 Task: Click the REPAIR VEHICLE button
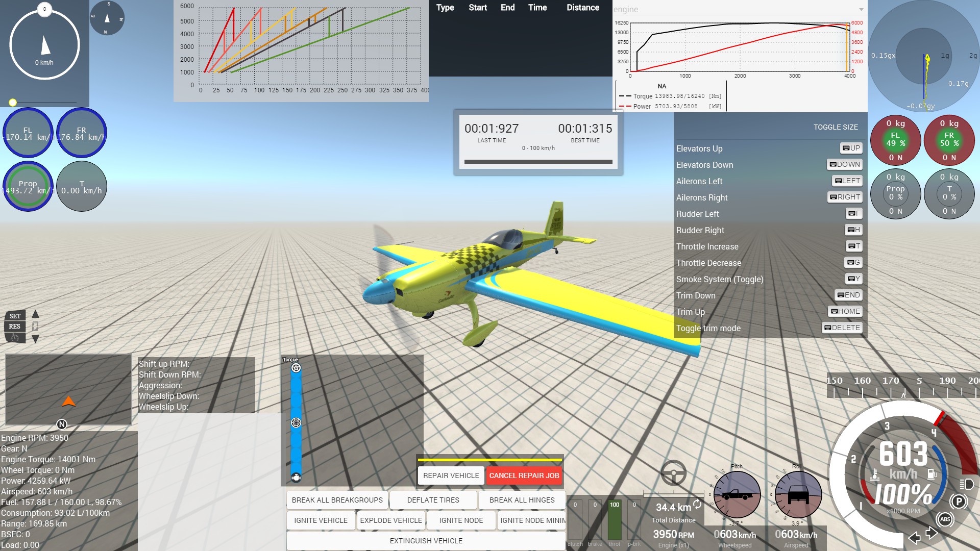(x=451, y=475)
